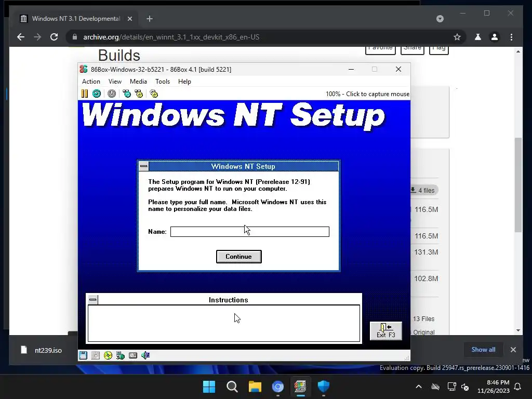Open Windows taskbar Search

point(232,387)
